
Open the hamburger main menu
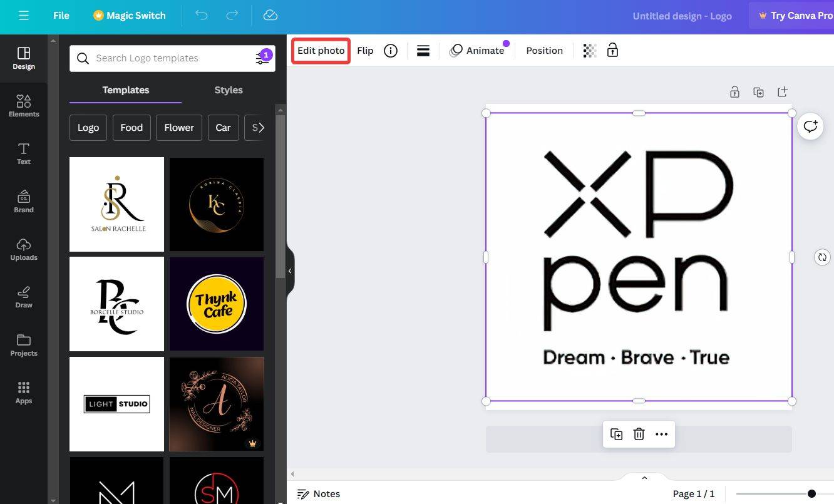[24, 16]
